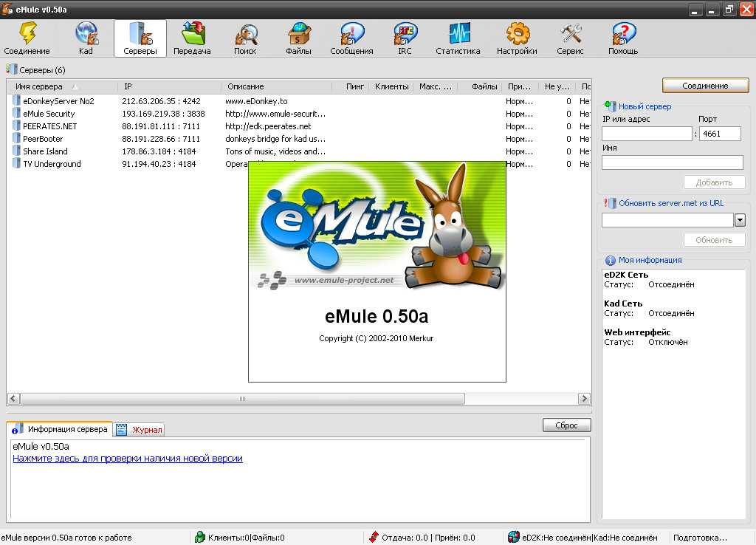This screenshot has height=545, width=756.
Task: Click the status bar clients icon
Action: (200, 537)
